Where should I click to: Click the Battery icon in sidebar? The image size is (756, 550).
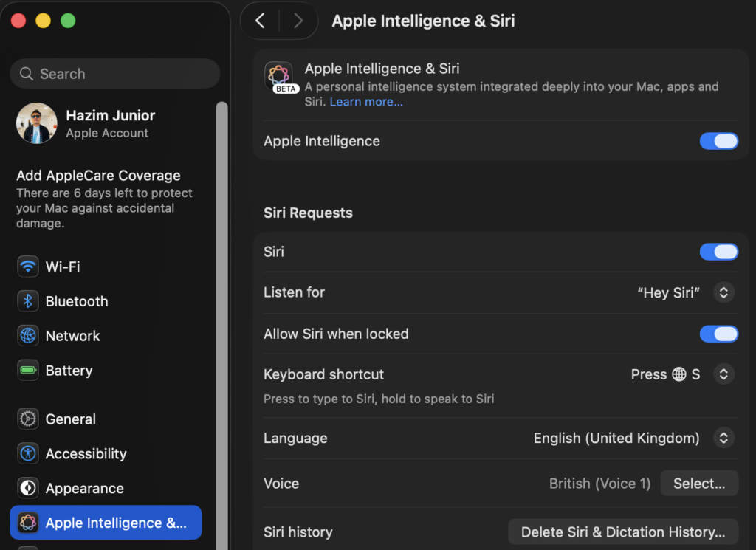click(28, 370)
